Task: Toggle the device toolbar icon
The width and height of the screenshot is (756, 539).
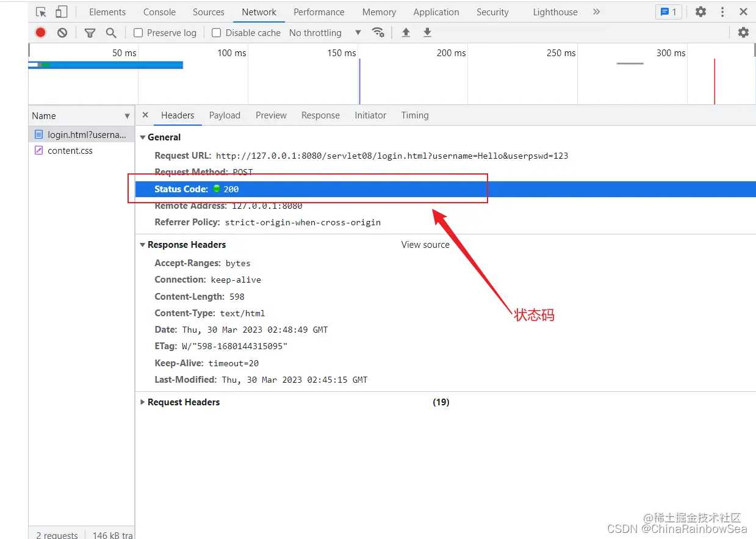Action: (61, 12)
